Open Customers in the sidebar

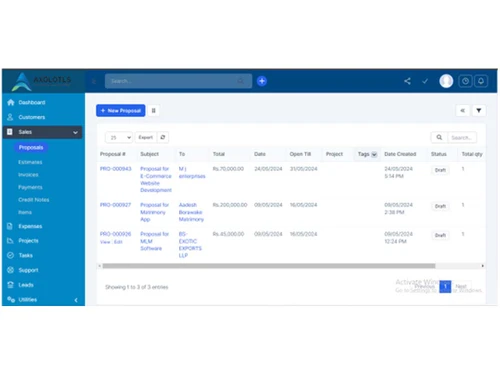[32, 117]
